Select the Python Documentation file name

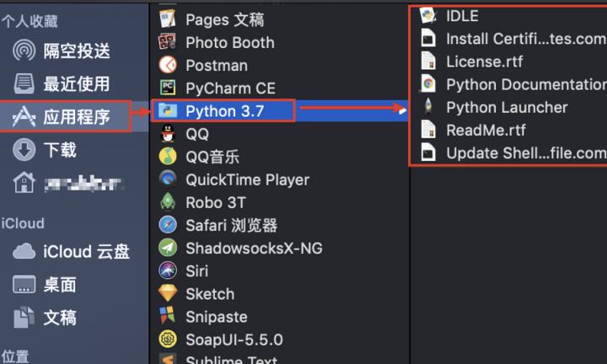click(526, 84)
